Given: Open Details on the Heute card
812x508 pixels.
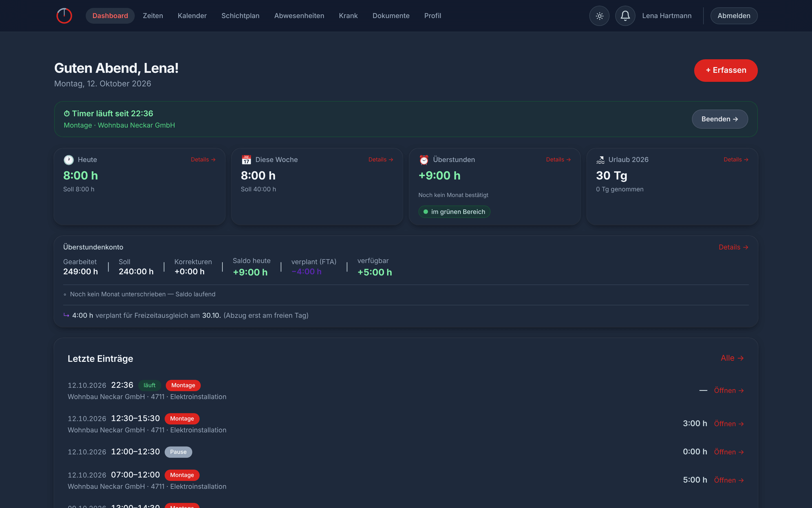Looking at the screenshot, I should tap(203, 159).
